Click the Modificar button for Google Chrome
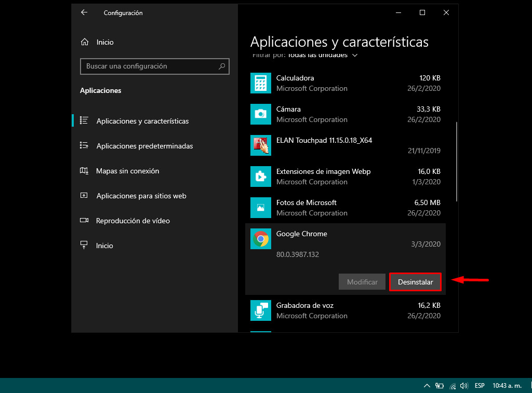Screen dimensions: 532x393 (x=362, y=281)
